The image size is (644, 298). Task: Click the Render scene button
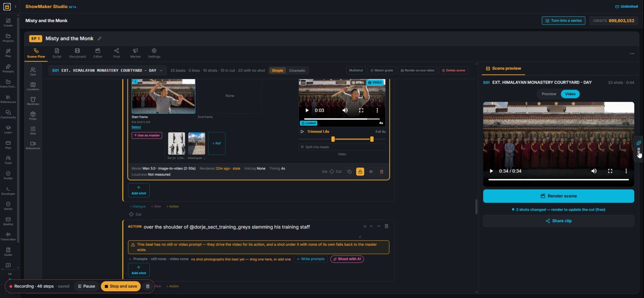point(558,196)
